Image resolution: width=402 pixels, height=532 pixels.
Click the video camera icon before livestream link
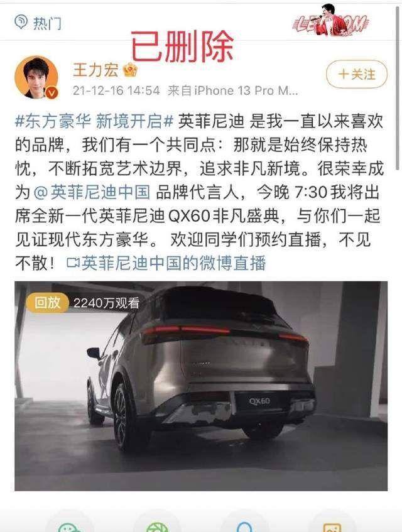click(x=73, y=263)
